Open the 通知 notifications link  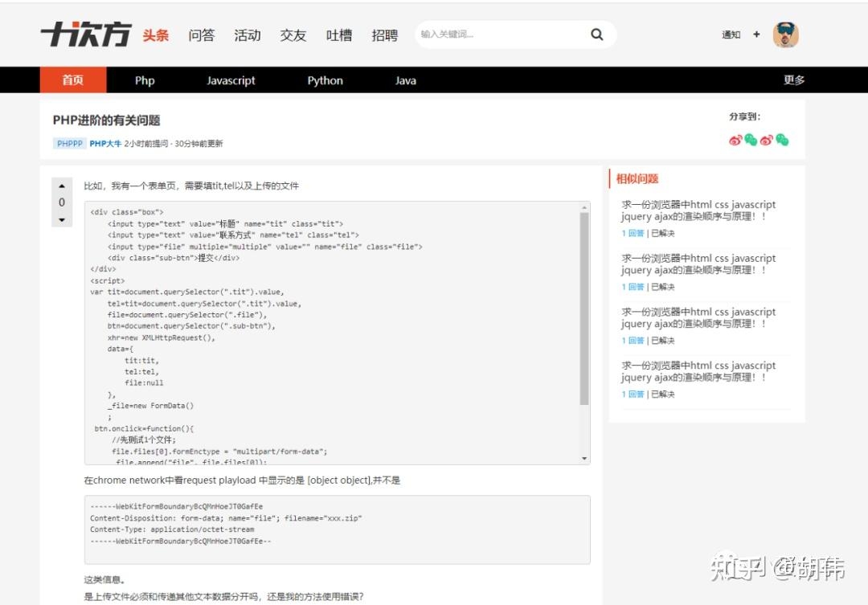(x=730, y=35)
